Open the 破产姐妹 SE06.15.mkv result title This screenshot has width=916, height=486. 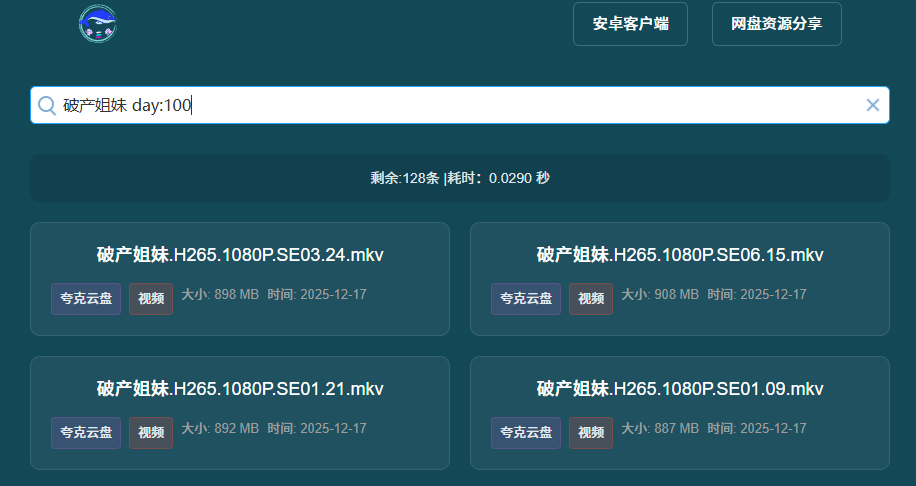(x=680, y=255)
